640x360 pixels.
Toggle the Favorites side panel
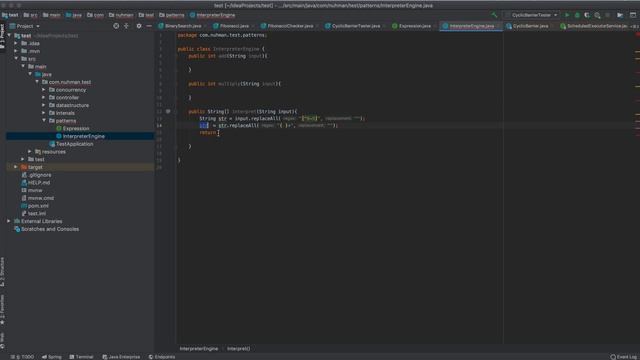pos(2,310)
